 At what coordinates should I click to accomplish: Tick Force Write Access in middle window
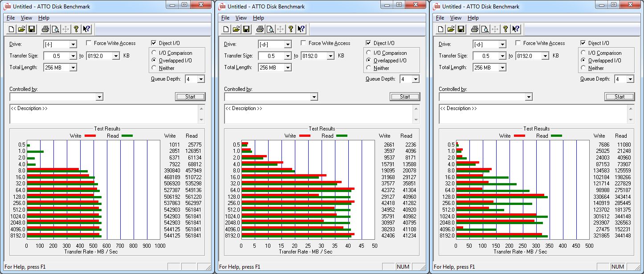[303, 43]
